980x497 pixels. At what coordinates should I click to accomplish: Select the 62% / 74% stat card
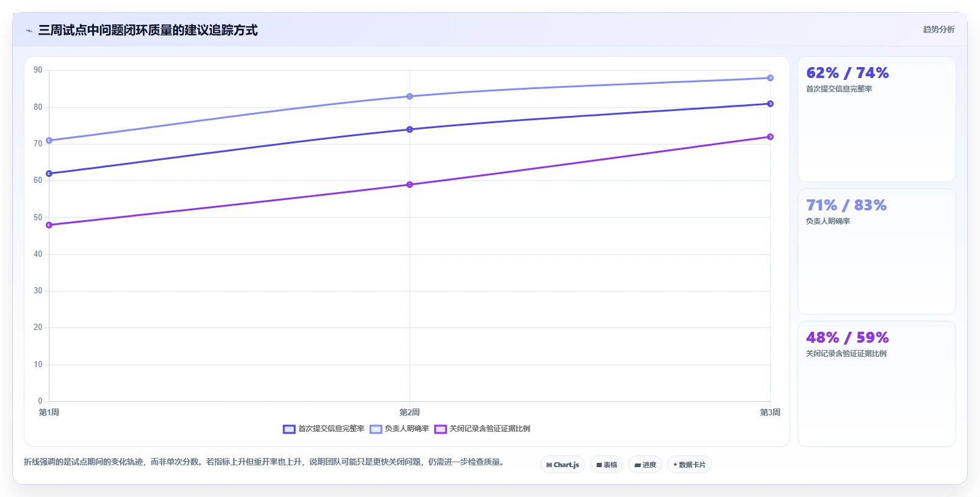click(877, 120)
